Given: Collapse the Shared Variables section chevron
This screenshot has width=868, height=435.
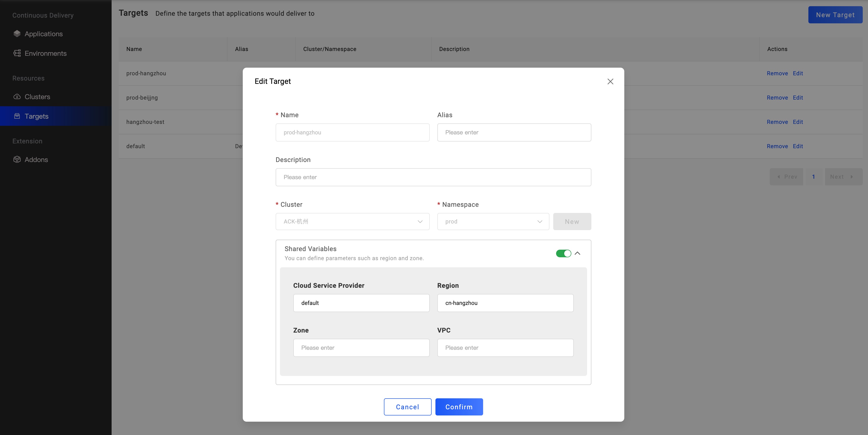Looking at the screenshot, I should [578, 253].
